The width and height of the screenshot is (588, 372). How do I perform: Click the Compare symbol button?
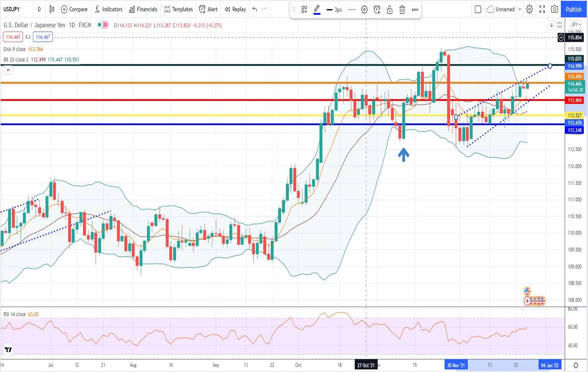pyautogui.click(x=74, y=9)
